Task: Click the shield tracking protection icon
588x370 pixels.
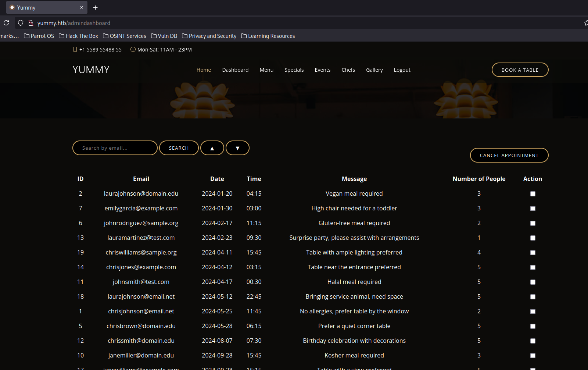Action: tap(21, 23)
